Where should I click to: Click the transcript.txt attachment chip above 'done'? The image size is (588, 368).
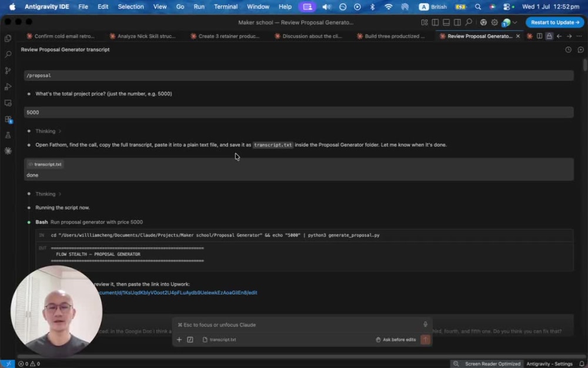pos(45,164)
